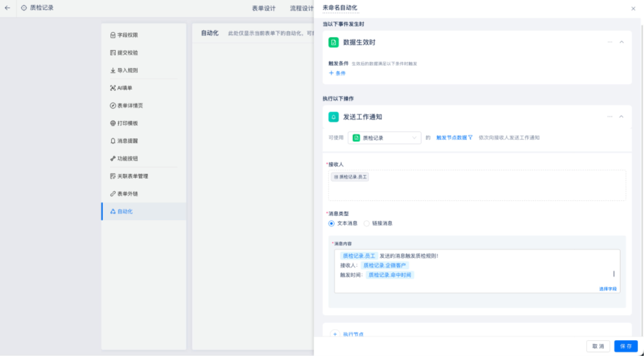The width and height of the screenshot is (644, 356).
Task: Open more options for 发送工作通知 node
Action: tap(610, 117)
